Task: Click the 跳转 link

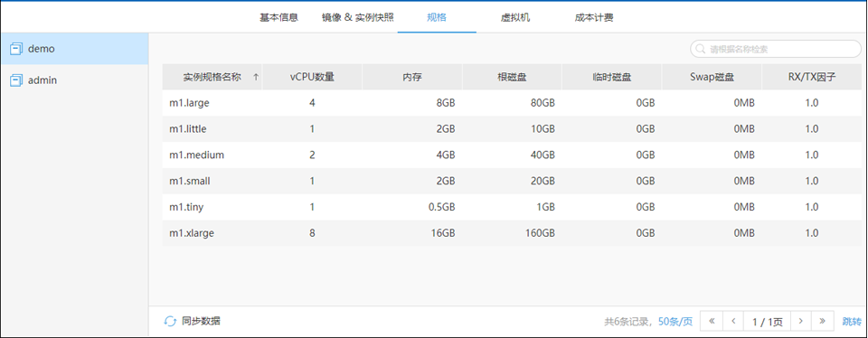Action: (x=852, y=322)
